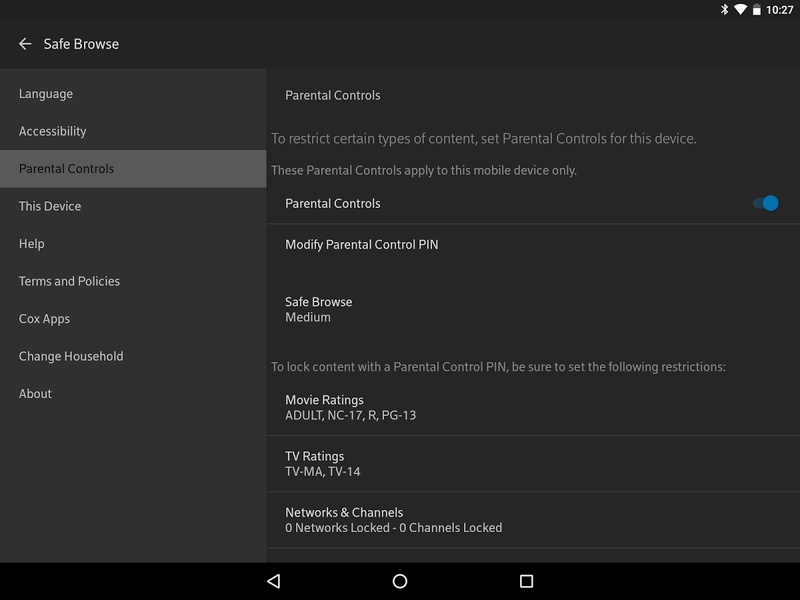Open Movie Ratings restrictions
The image size is (800, 600).
[533, 408]
